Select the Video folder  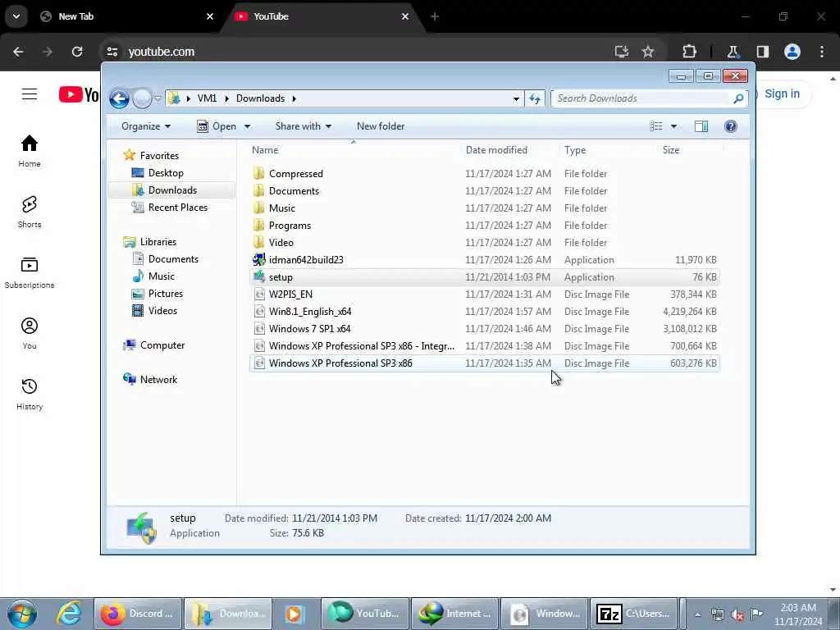[x=485, y=242]
